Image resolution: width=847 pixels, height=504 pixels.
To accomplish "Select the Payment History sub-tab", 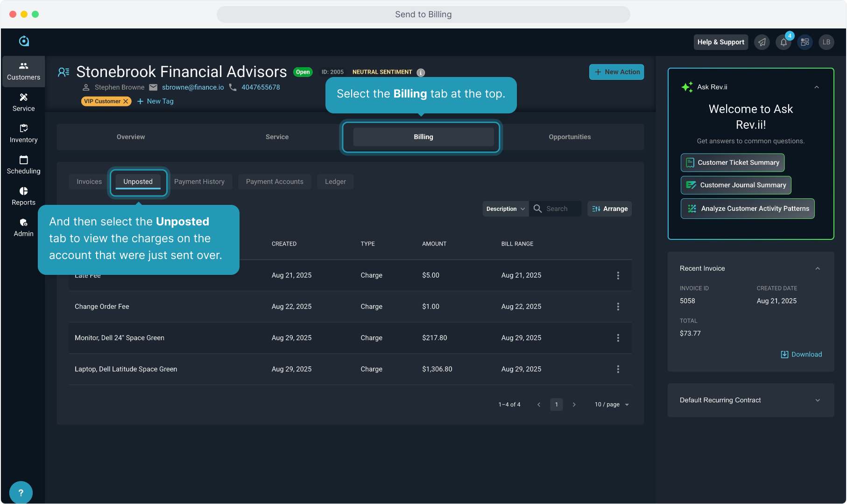I will (x=199, y=182).
